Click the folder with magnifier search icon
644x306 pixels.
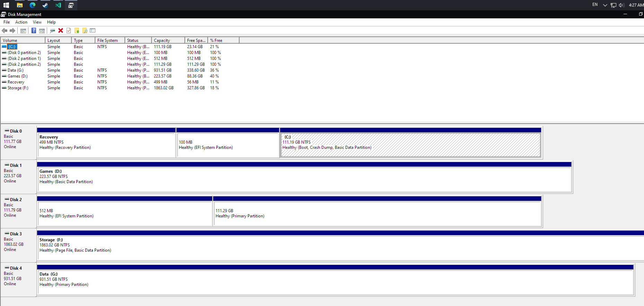pos(85,30)
